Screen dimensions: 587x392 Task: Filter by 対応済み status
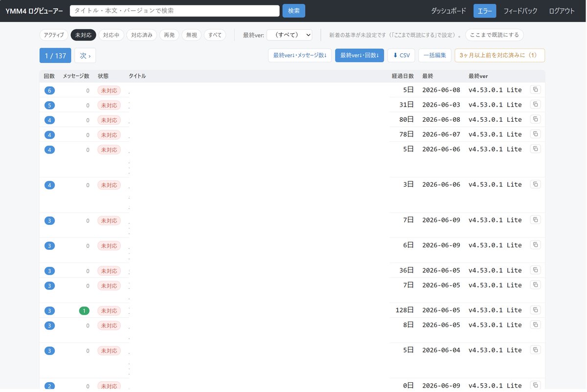point(142,35)
